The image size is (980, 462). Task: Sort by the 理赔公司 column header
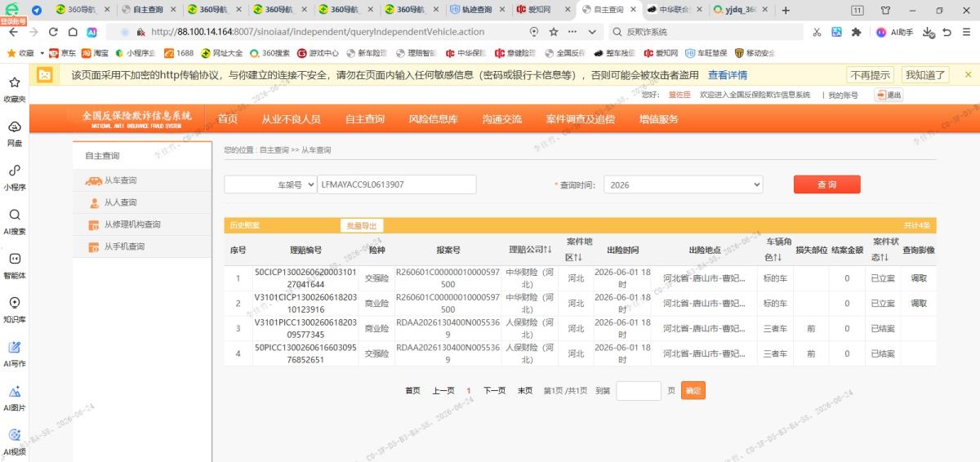tap(530, 250)
